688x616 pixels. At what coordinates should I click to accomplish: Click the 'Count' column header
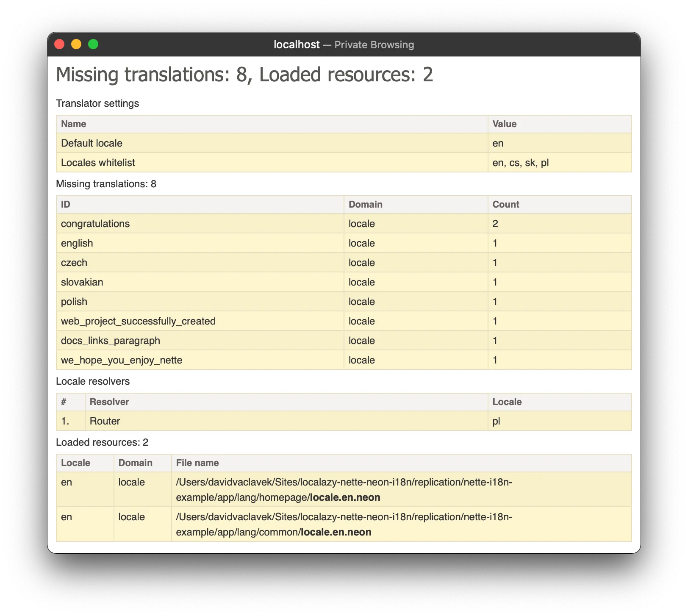505,204
